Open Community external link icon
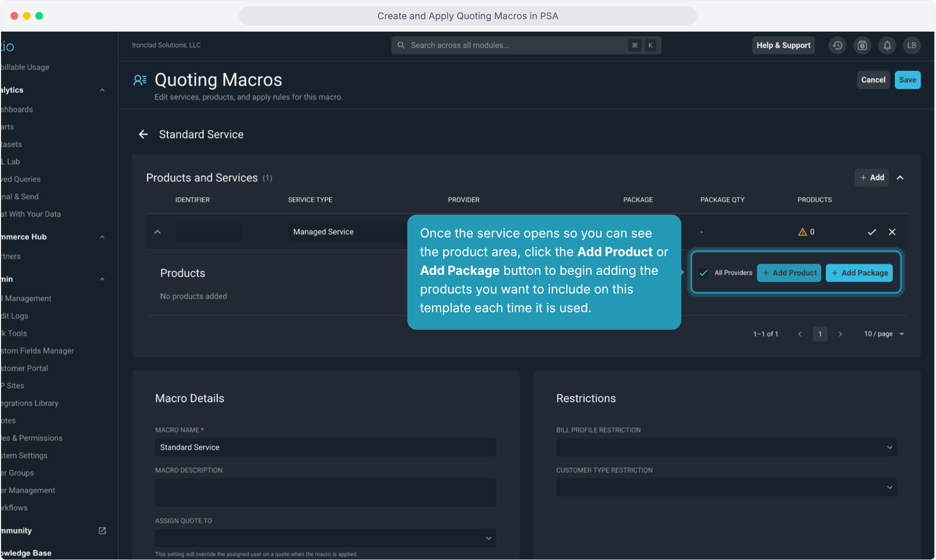 coord(102,530)
